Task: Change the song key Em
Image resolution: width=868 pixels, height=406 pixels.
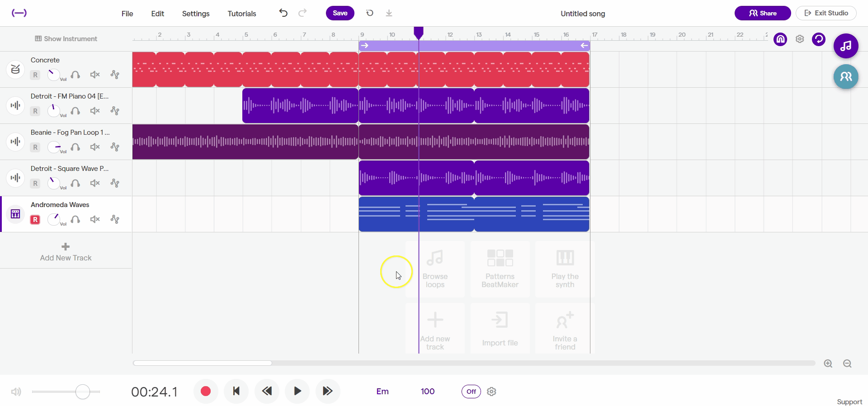Action: [382, 392]
